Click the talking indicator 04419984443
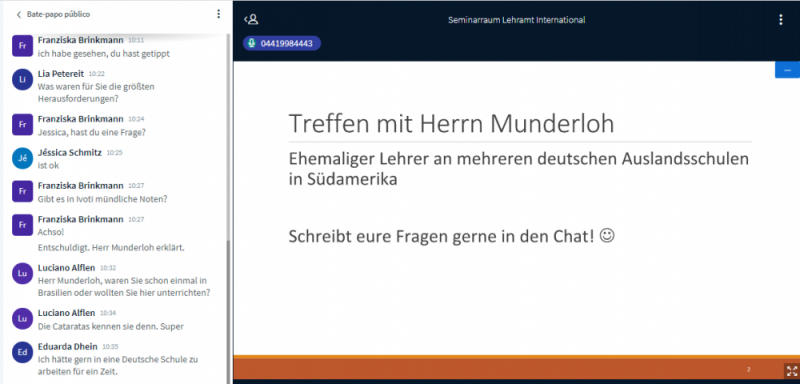 [x=282, y=43]
